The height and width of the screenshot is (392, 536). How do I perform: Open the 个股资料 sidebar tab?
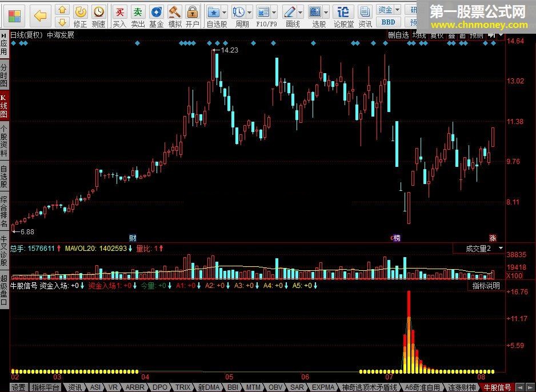(4, 141)
